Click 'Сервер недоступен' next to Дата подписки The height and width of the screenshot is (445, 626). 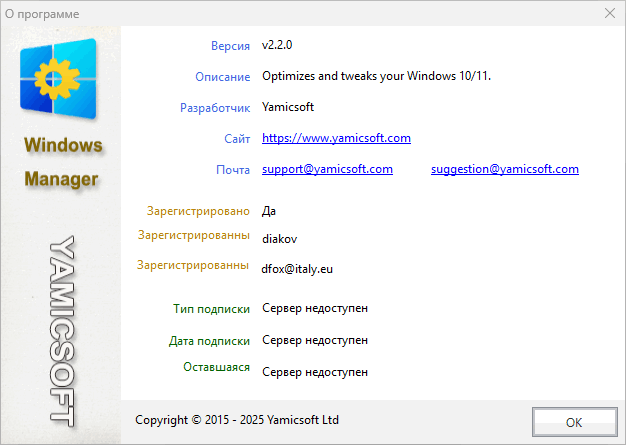coord(315,340)
